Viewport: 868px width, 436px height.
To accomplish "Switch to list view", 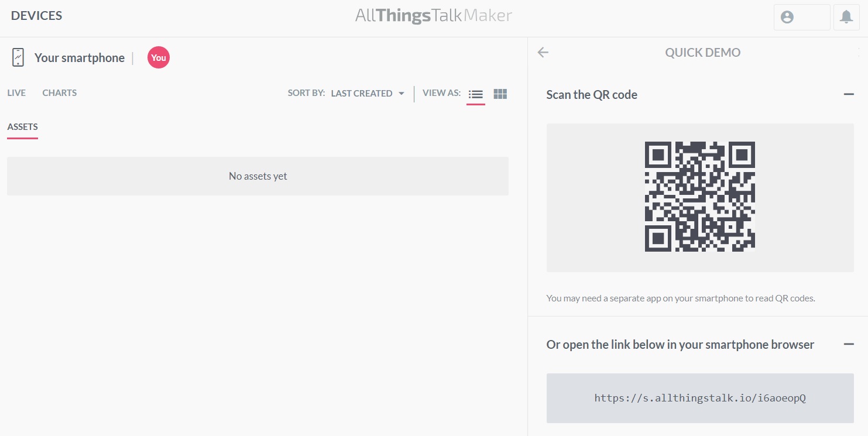I will [476, 94].
